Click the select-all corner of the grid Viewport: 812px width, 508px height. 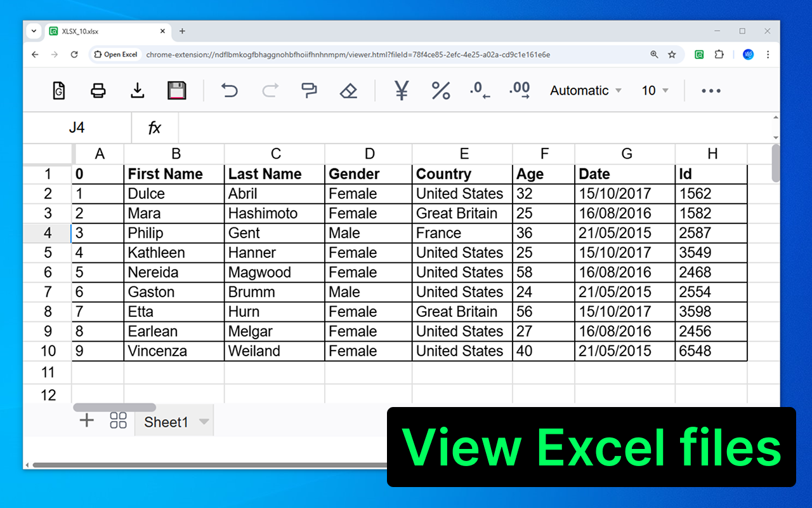pyautogui.click(x=48, y=154)
